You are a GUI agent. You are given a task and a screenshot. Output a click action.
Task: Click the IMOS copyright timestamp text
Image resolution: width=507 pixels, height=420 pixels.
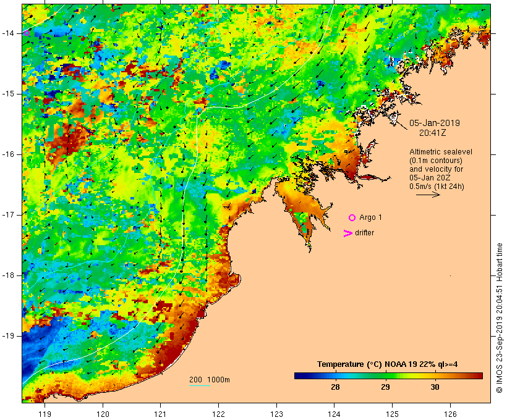pyautogui.click(x=500, y=318)
